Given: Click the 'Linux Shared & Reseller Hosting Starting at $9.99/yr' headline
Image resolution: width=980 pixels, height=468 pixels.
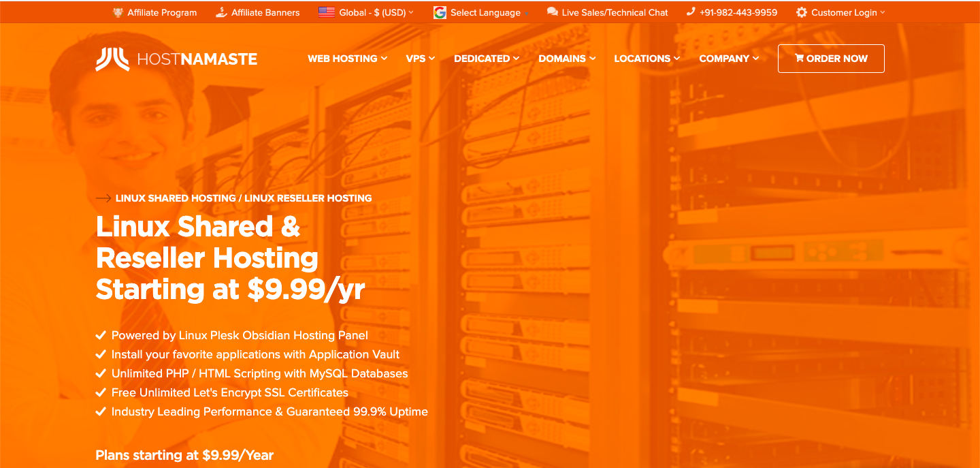Looking at the screenshot, I should tap(231, 258).
